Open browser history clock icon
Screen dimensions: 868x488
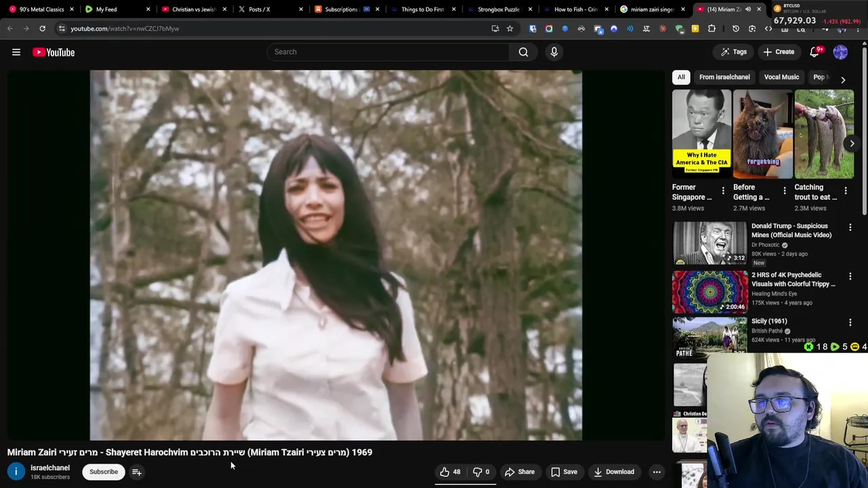736,28
